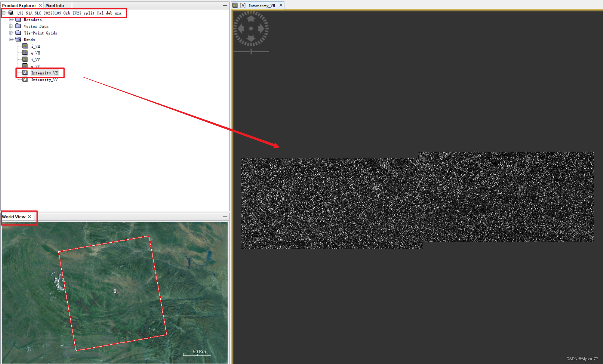The image size is (603, 364).
Task: Click the Intensity_VH virtual band icon
Action: pyautogui.click(x=25, y=73)
